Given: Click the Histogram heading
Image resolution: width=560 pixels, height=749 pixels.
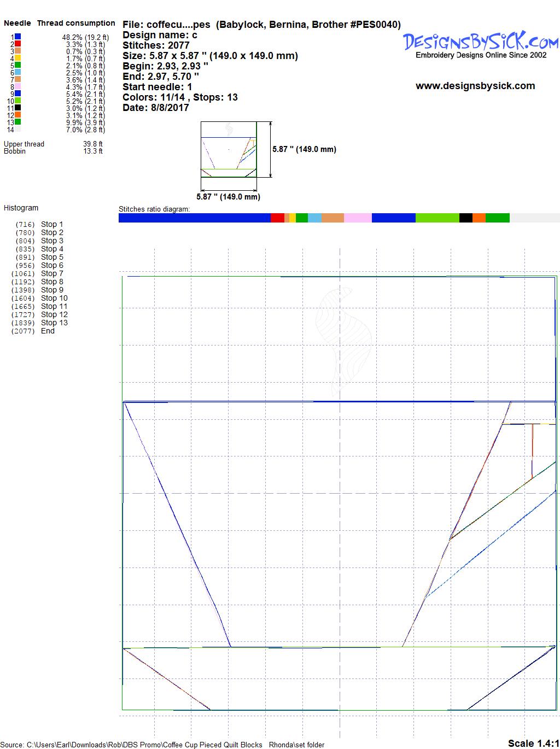Looking at the screenshot, I should click(21, 208).
